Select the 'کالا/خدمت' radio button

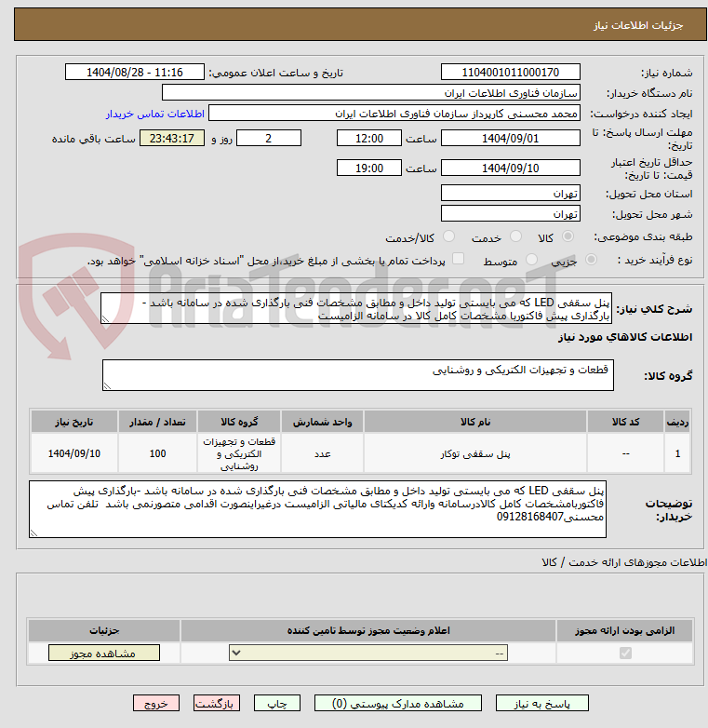pyautogui.click(x=448, y=236)
